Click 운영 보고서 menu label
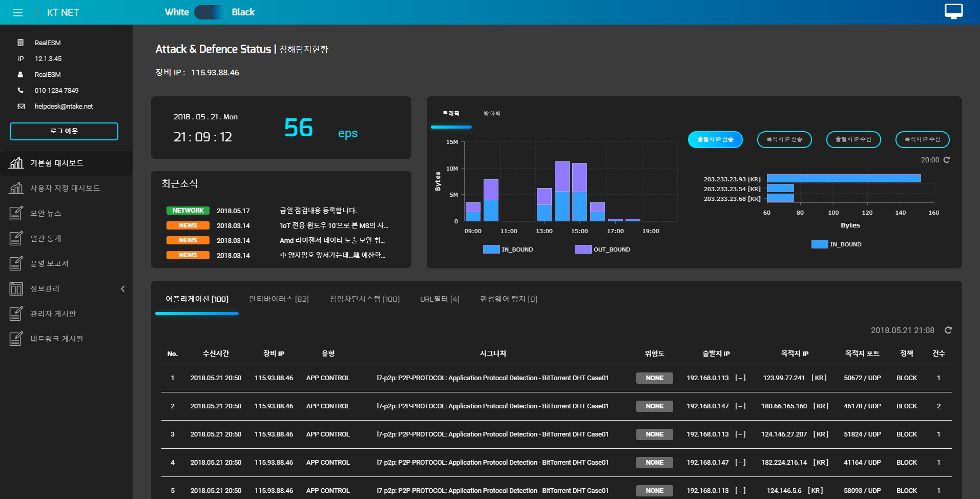Image resolution: width=980 pixels, height=499 pixels. pyautogui.click(x=49, y=263)
